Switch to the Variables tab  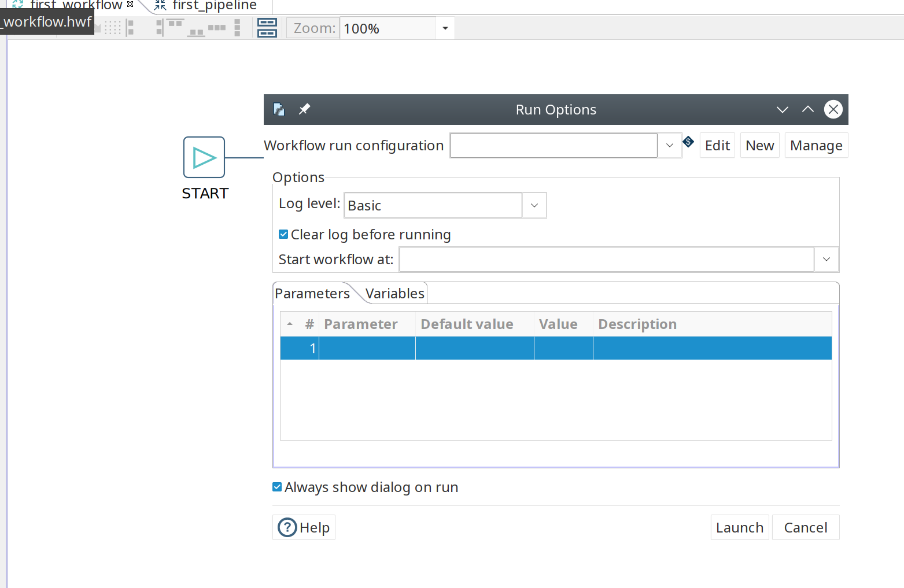point(395,294)
